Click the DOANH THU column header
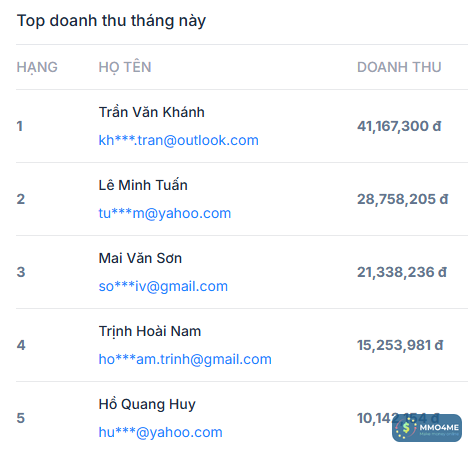Viewport: 470px width, 451px height. 399,67
